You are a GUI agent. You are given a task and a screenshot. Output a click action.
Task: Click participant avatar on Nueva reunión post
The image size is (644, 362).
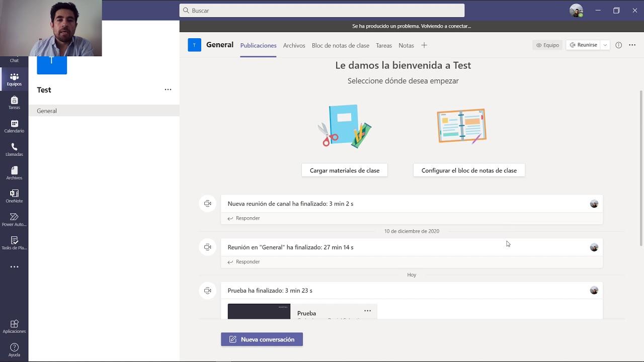click(x=594, y=204)
